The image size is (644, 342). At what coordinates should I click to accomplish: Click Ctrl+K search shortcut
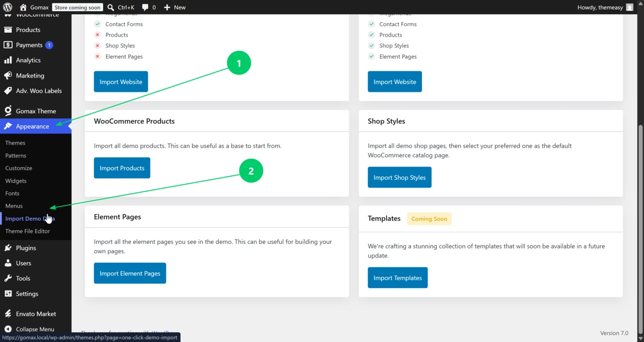[x=126, y=7]
